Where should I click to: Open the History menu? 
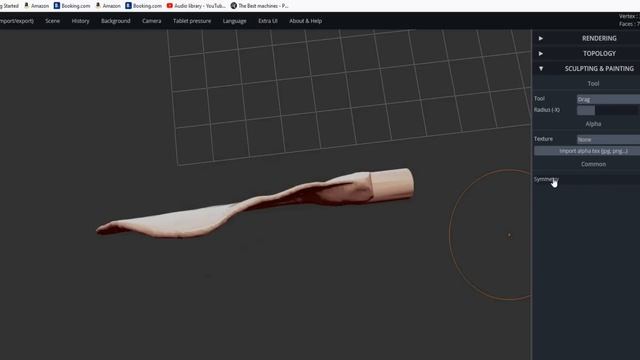tap(80, 21)
